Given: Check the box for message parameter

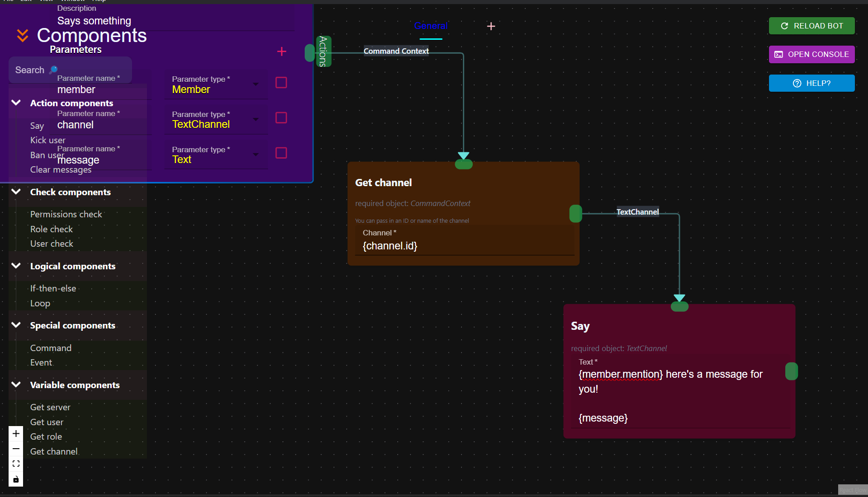Looking at the screenshot, I should [x=281, y=153].
